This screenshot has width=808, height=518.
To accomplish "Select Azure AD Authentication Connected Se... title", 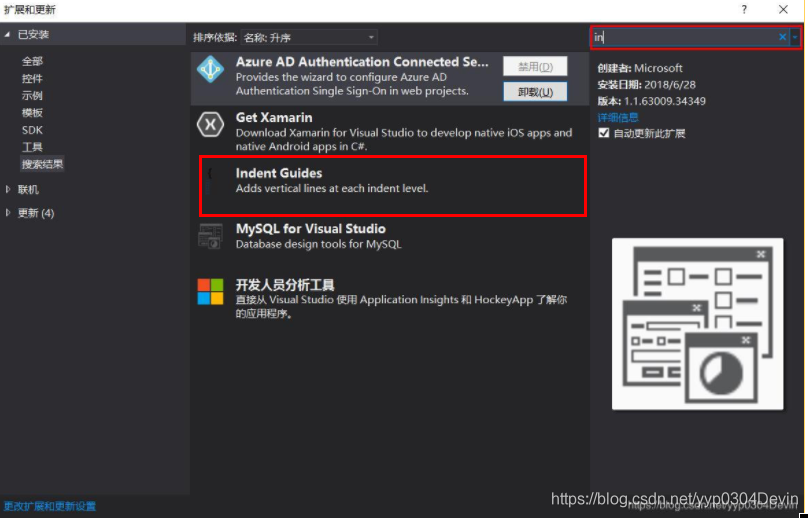I will [362, 62].
